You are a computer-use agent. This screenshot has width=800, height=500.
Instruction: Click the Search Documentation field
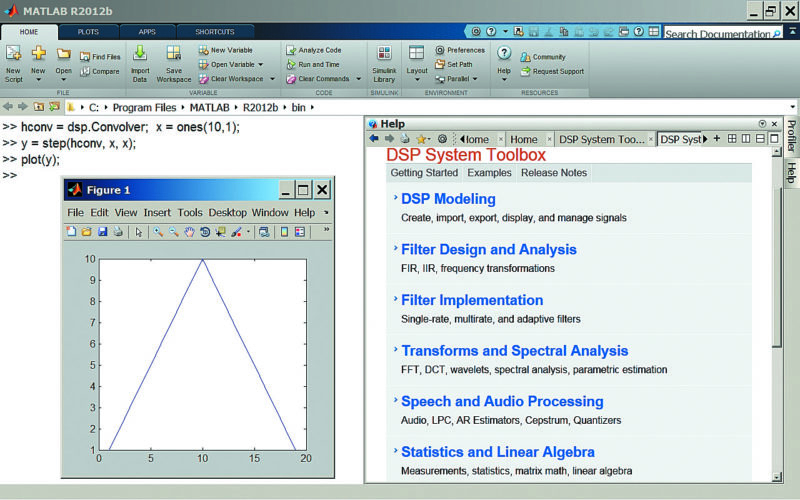(723, 34)
